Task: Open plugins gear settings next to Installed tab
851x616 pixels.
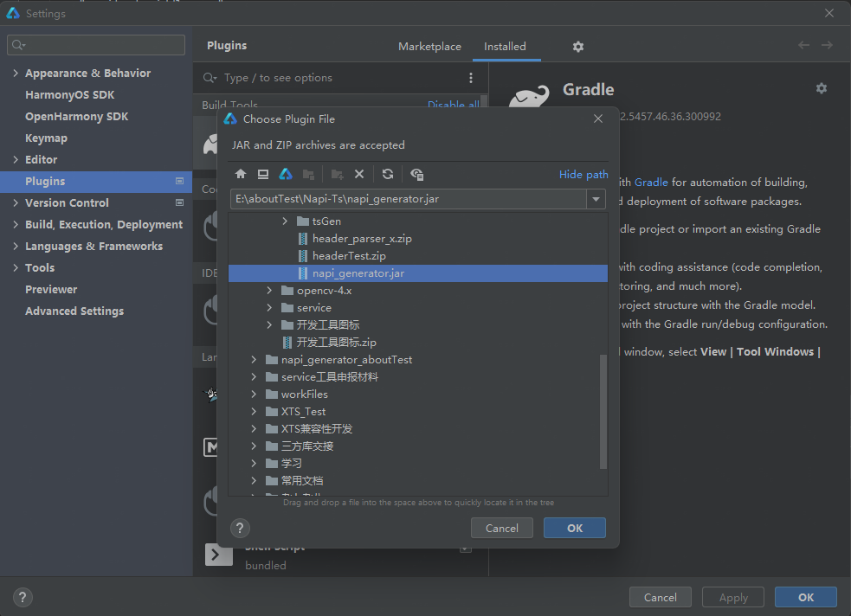Action: 578,47
